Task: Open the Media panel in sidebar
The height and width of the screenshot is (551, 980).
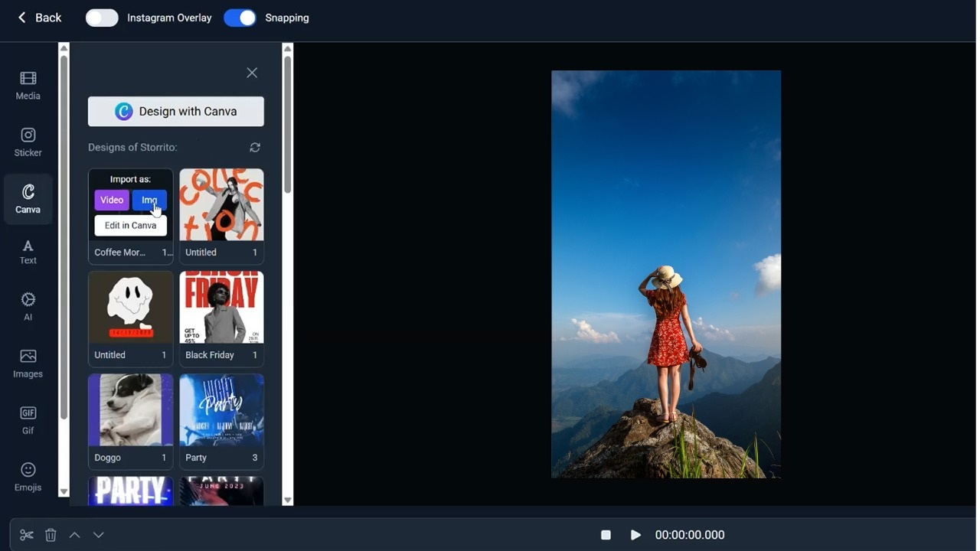Action: coord(28,85)
